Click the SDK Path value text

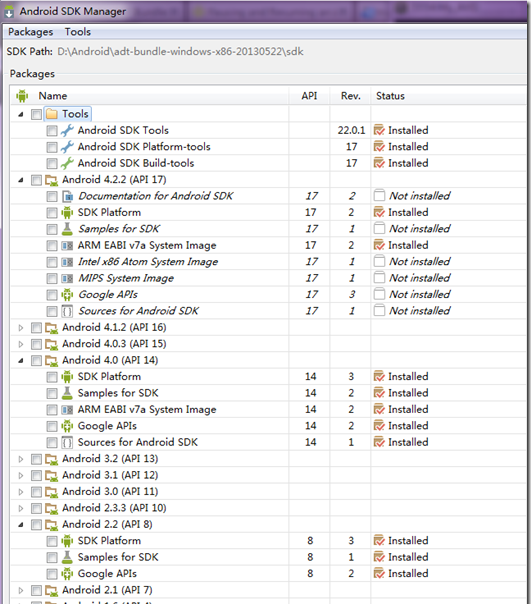pos(180,52)
